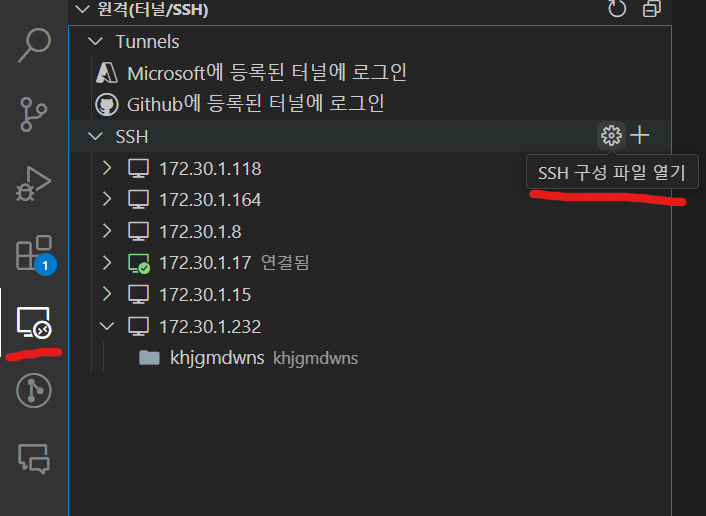Expand host 172.30.1.118
Viewport: 706px width, 516px height.
[x=107, y=168]
